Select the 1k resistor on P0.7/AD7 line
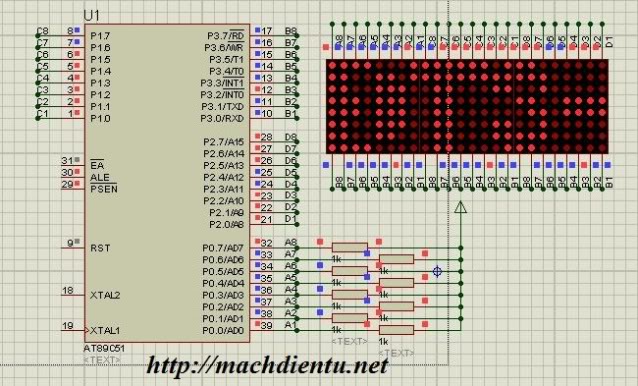 click(350, 247)
